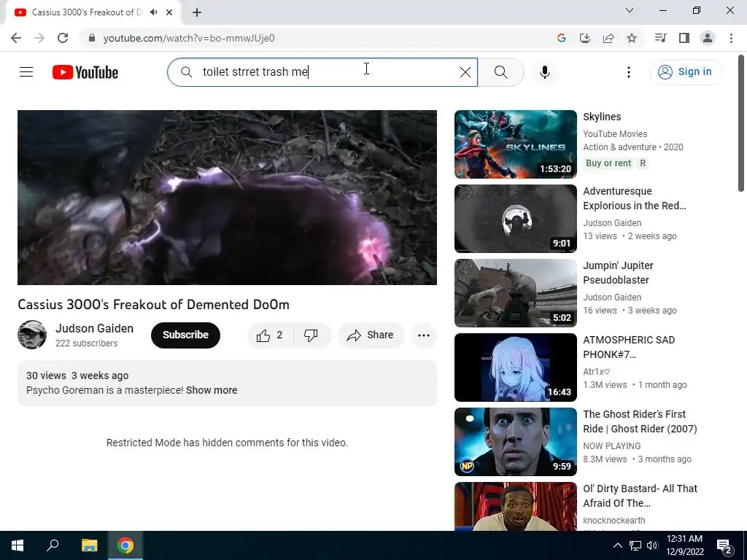Clear the search text with the X
The width and height of the screenshot is (747, 560).
pyautogui.click(x=465, y=72)
